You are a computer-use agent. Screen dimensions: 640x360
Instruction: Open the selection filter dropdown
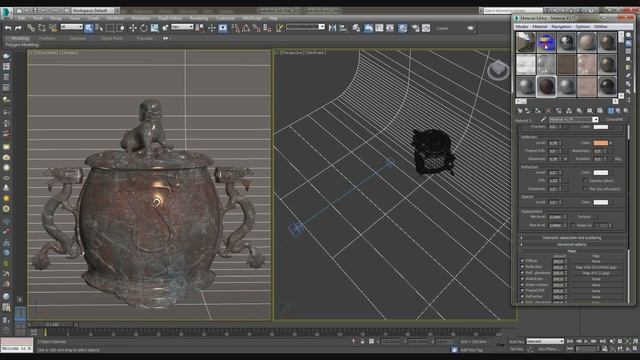(x=71, y=27)
